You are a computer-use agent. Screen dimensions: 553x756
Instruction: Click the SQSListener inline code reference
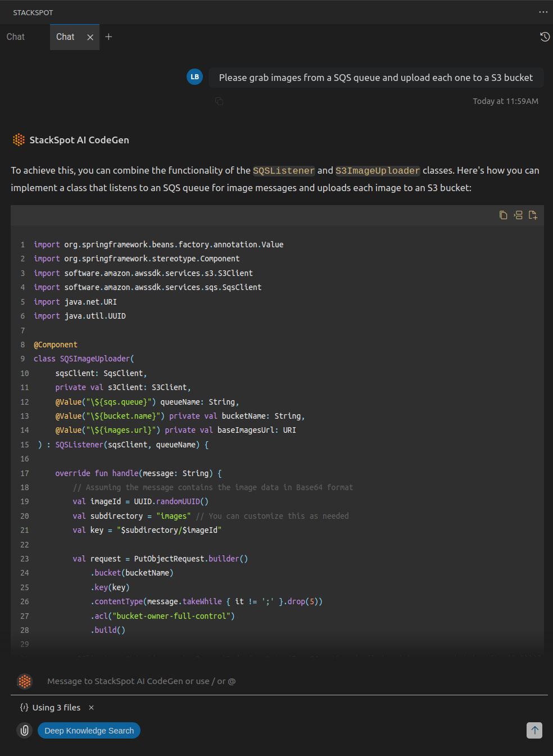tap(284, 171)
